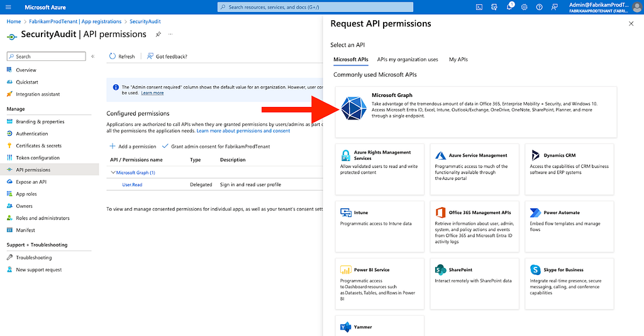Open the more options ellipsis by title
Screen dimensions: 644x336
click(170, 34)
